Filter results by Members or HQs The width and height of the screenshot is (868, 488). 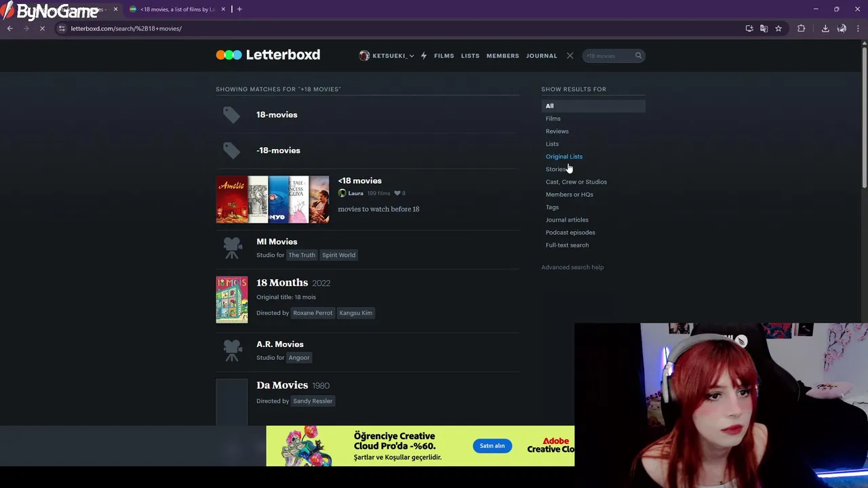click(x=570, y=195)
